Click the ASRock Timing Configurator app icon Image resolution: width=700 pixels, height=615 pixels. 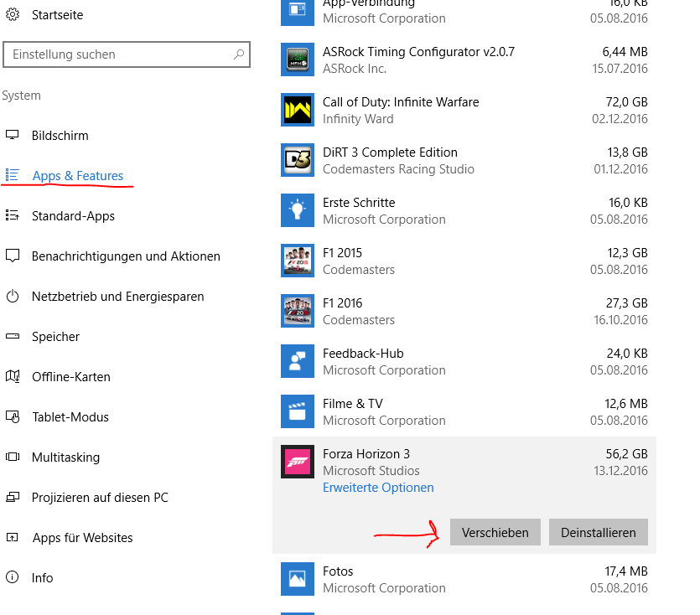[x=298, y=59]
